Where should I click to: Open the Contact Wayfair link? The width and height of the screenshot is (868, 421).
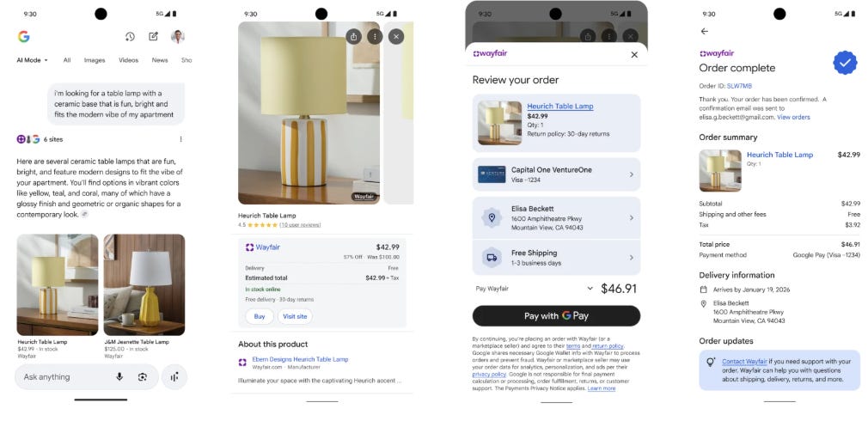click(744, 361)
